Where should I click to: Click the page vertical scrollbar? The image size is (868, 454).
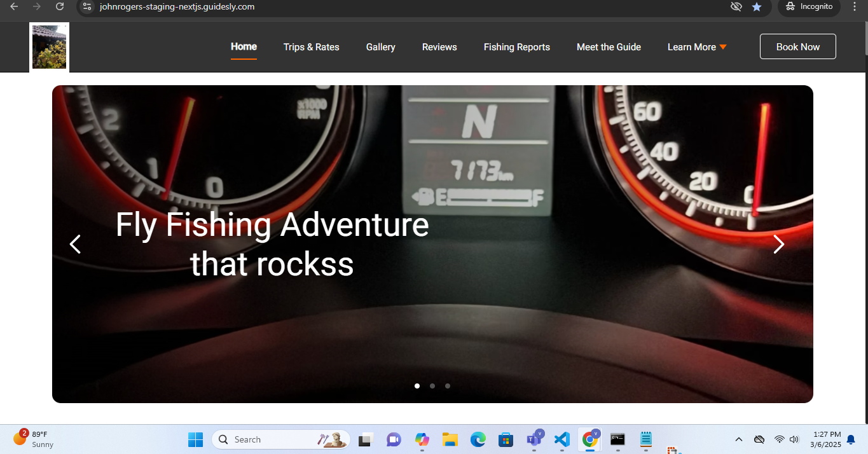(864, 191)
